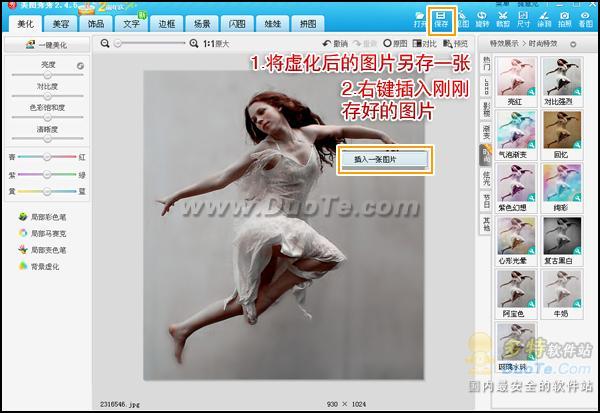Image resolution: width=600 pixels, height=413 pixels.
Task: Select the 抠图 cutout tool
Action: pos(462,19)
